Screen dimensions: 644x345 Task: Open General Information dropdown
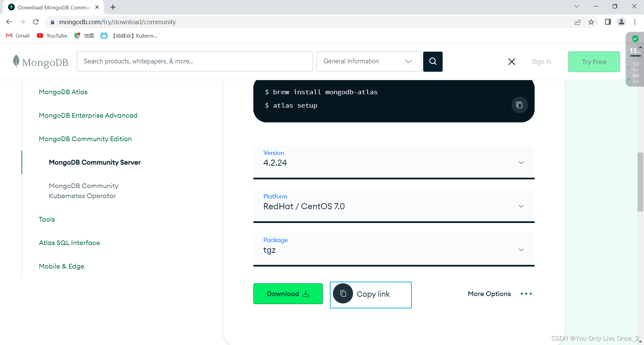click(x=368, y=61)
